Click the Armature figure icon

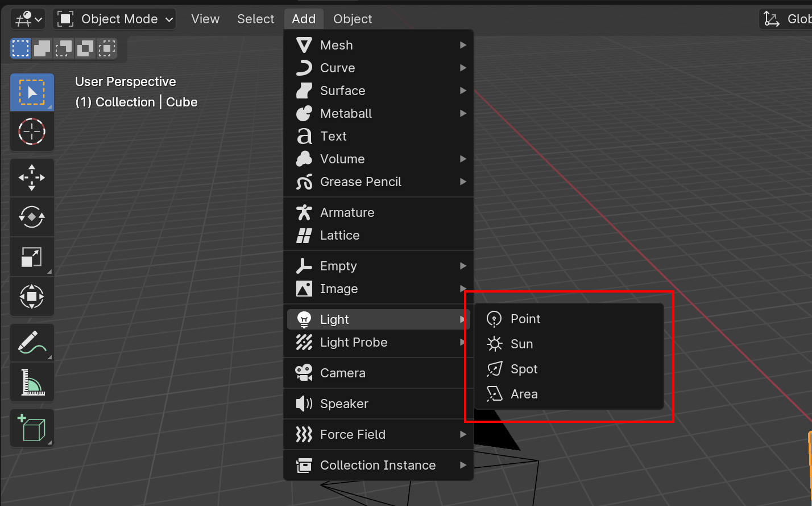[x=304, y=212]
